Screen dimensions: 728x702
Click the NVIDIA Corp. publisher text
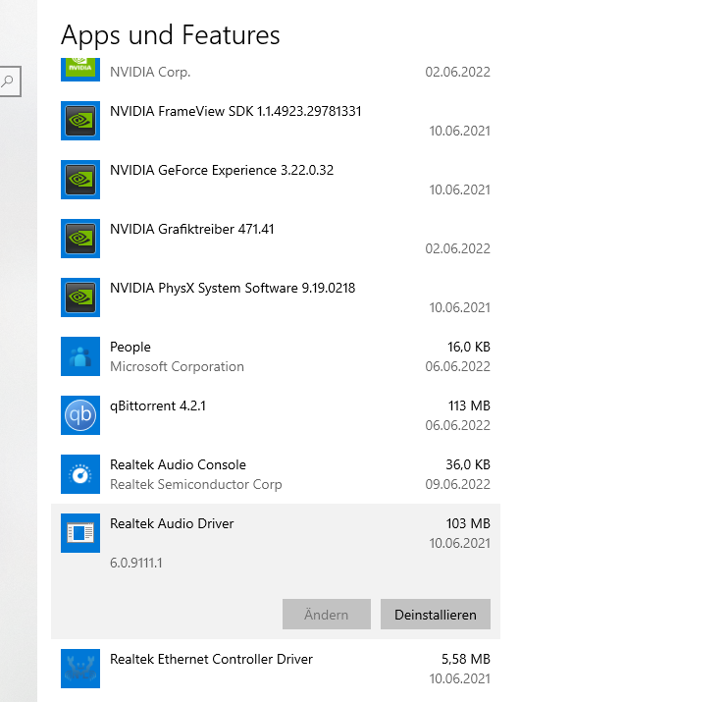(150, 72)
